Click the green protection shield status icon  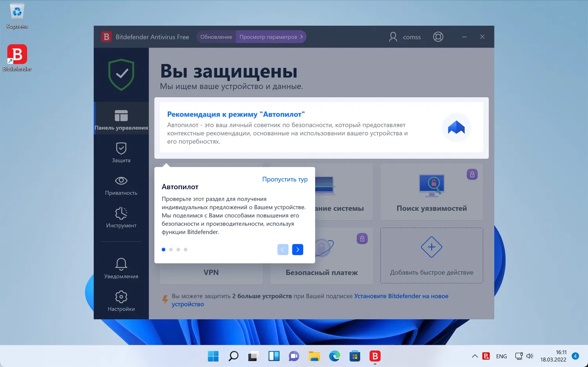122,74
